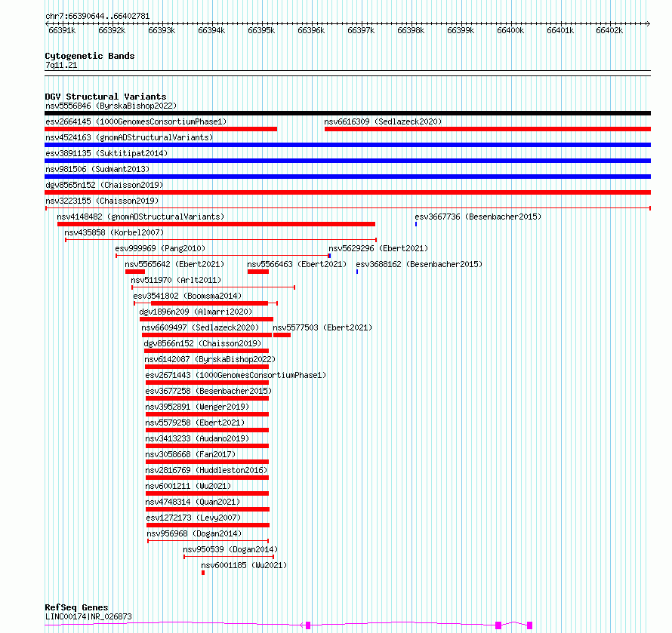Click the DGV Structural Variants track title
This screenshot has height=633, width=672.
[106, 97]
